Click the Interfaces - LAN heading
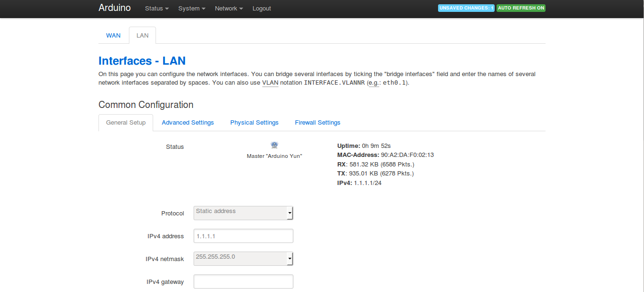 tap(142, 61)
